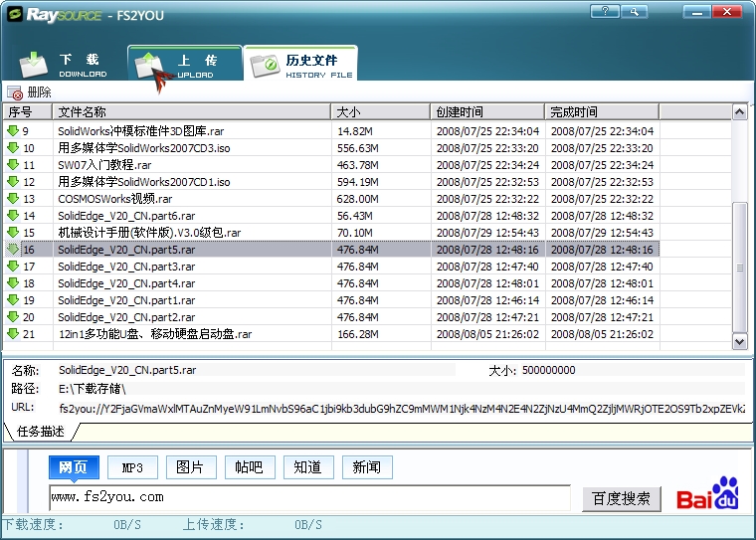Select file SolidEdge_V20_CN.part3.rar in list
The height and width of the screenshot is (540, 756).
[x=126, y=267]
